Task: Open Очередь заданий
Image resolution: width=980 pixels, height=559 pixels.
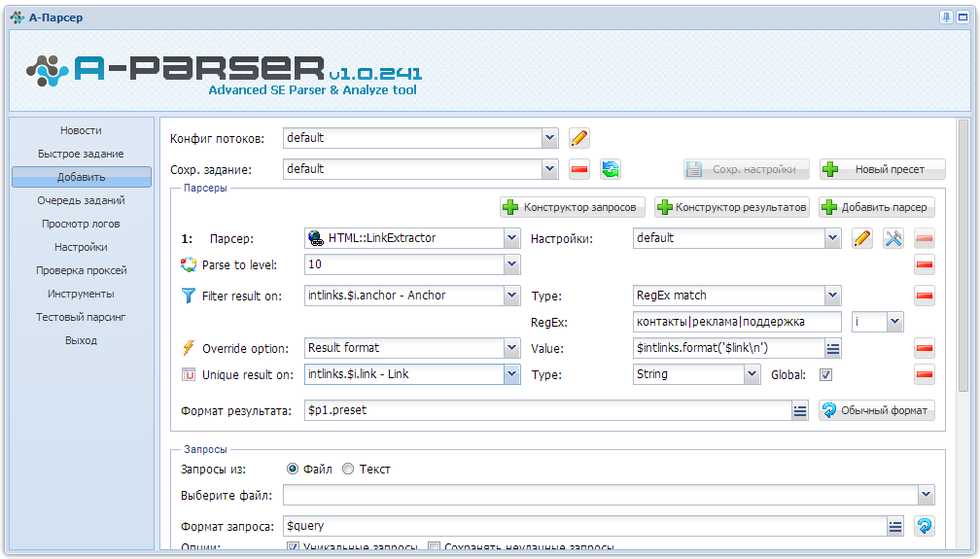Action: [x=81, y=200]
